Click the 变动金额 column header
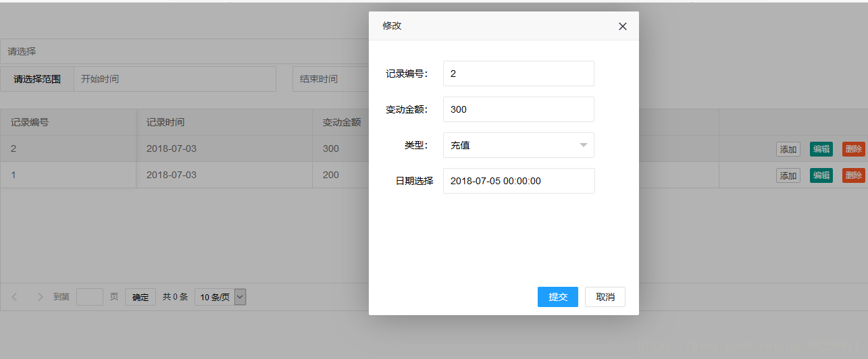Viewport: 868px width, 359px height. (341, 122)
